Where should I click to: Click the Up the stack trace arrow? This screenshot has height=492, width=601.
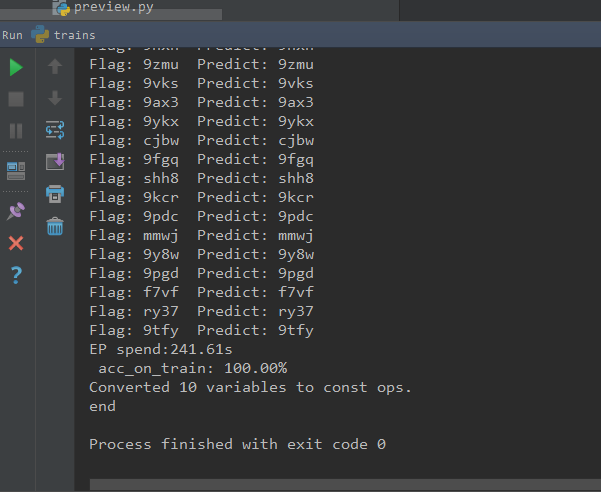pos(55,66)
